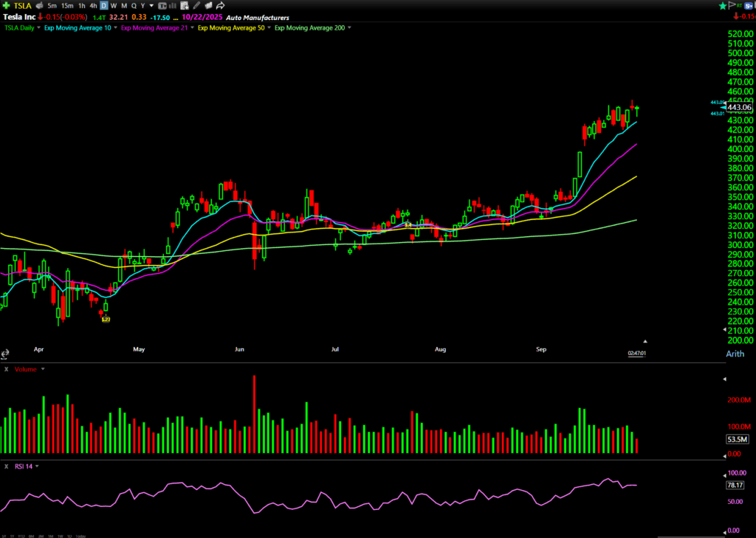Switch to the M monthly timeframe
756x538 pixels.
click(123, 6)
